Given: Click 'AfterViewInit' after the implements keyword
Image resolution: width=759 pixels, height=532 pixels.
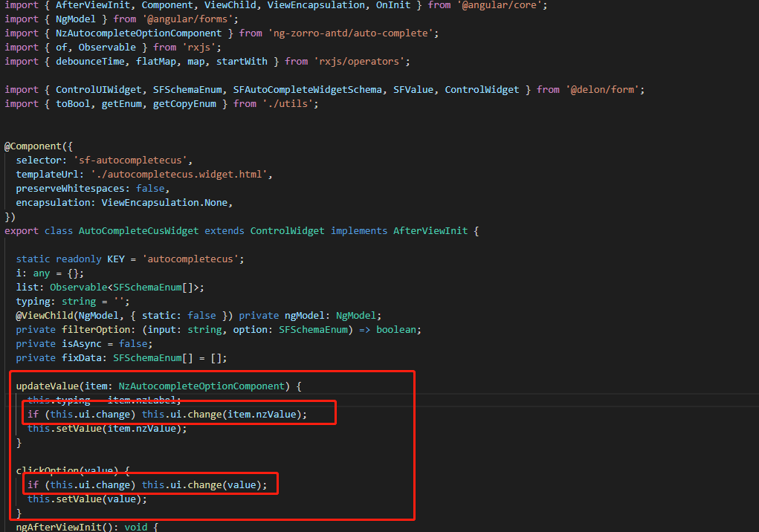Looking at the screenshot, I should [430, 230].
